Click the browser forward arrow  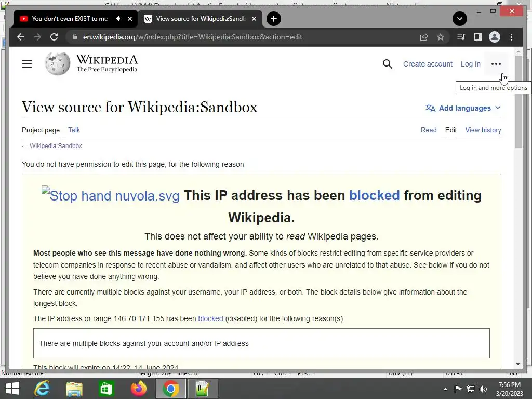37,37
